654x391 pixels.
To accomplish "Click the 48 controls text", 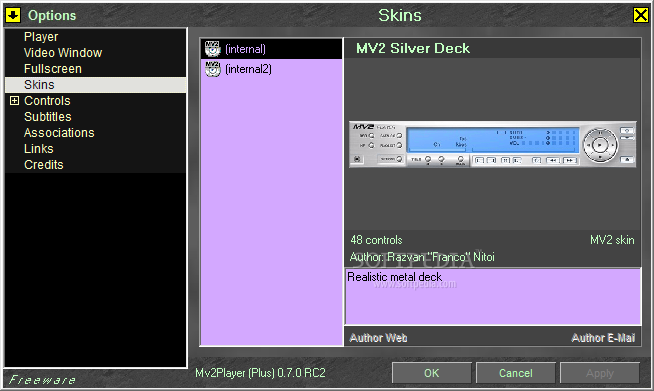I will [376, 240].
